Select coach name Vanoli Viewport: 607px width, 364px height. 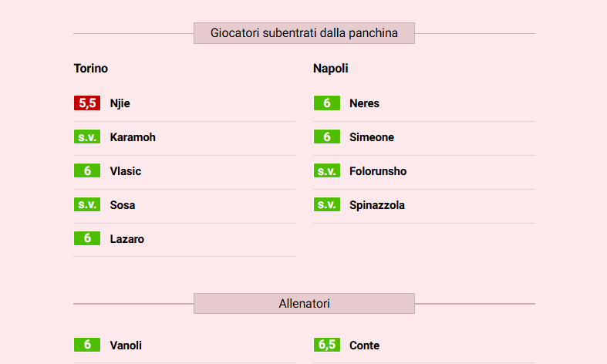[126, 345]
